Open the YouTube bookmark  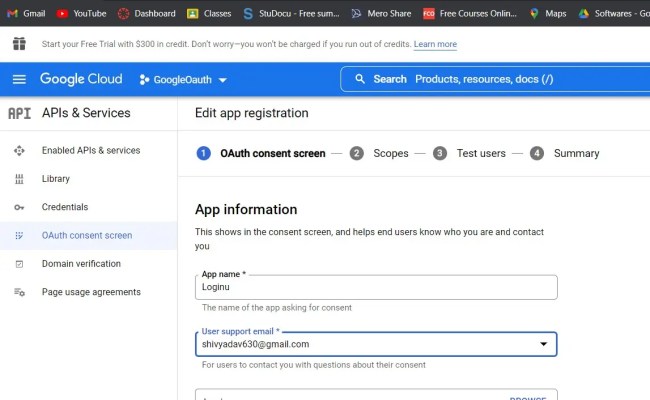[x=81, y=13]
